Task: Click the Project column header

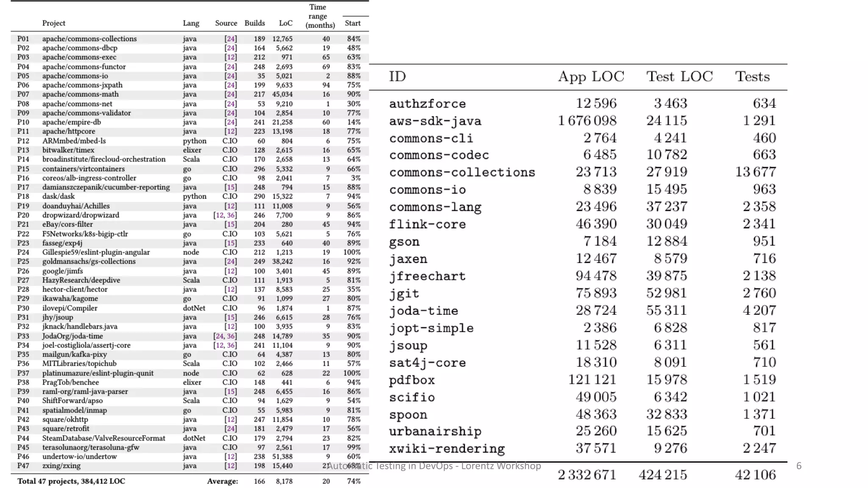Action: (x=53, y=23)
